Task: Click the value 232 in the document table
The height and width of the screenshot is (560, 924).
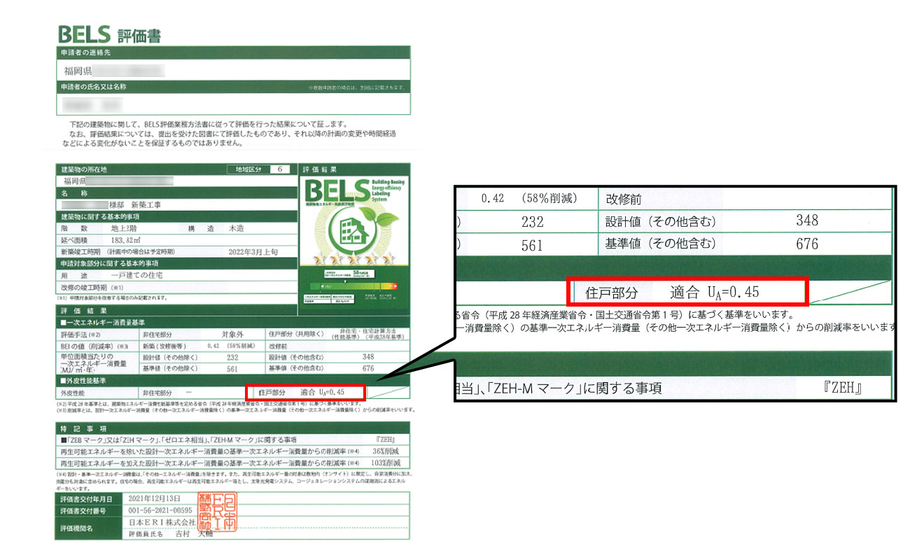Action: click(x=232, y=358)
